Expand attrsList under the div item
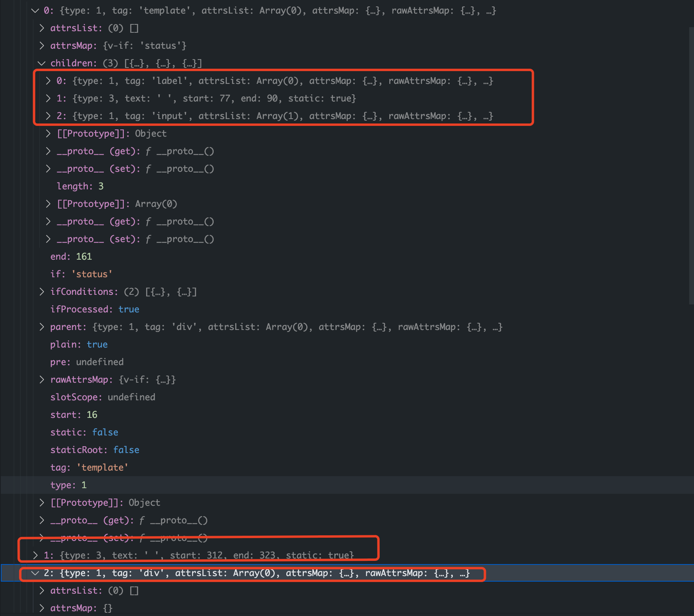The image size is (694, 616). pyautogui.click(x=42, y=591)
